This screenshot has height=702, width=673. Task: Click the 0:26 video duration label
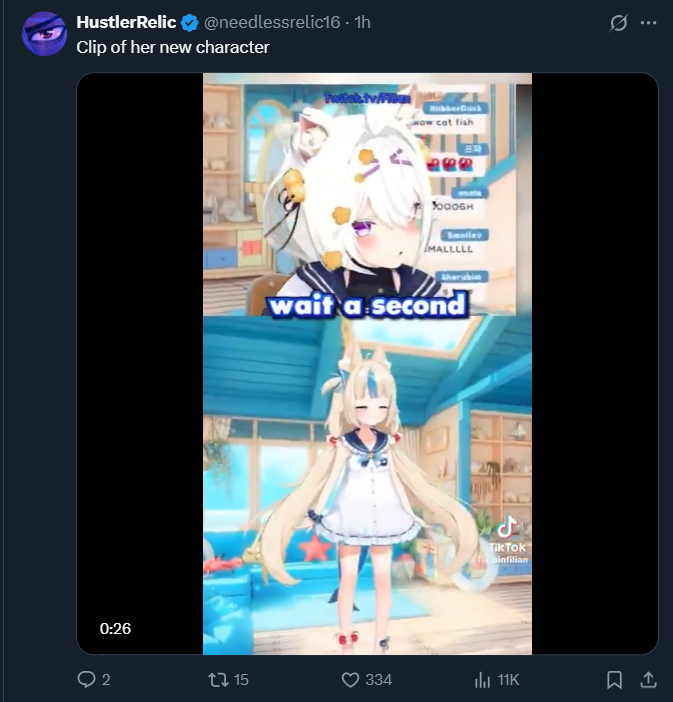click(x=115, y=629)
